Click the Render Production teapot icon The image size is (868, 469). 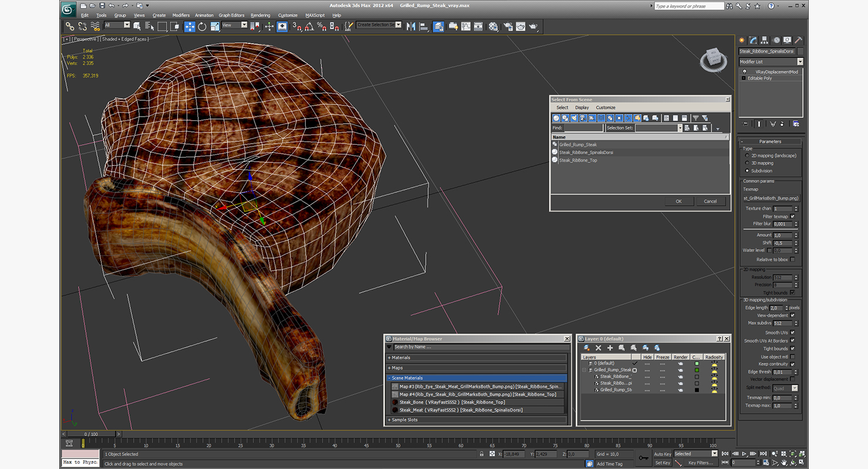[x=533, y=26]
